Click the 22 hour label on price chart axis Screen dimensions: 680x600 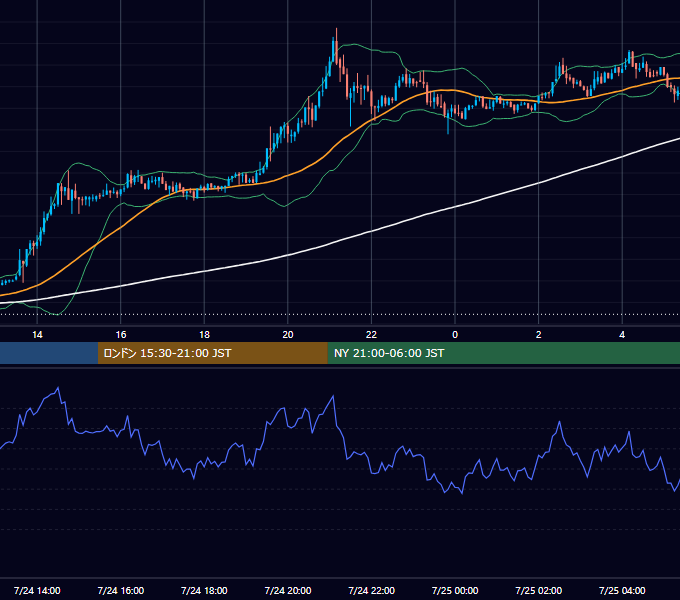point(371,335)
